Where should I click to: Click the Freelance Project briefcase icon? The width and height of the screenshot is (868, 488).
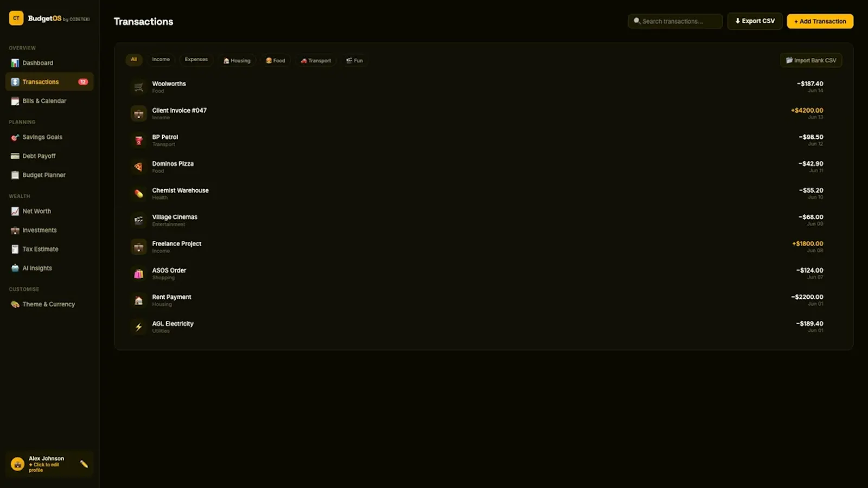pyautogui.click(x=139, y=247)
